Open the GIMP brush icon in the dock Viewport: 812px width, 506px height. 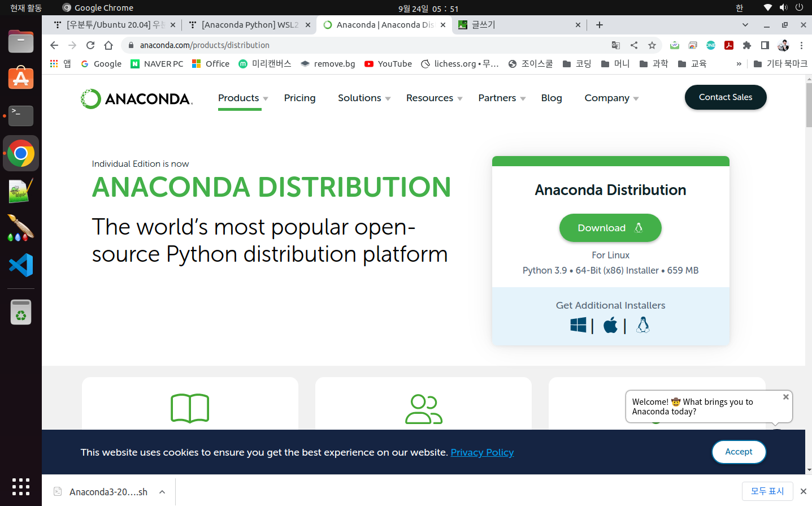click(x=21, y=228)
